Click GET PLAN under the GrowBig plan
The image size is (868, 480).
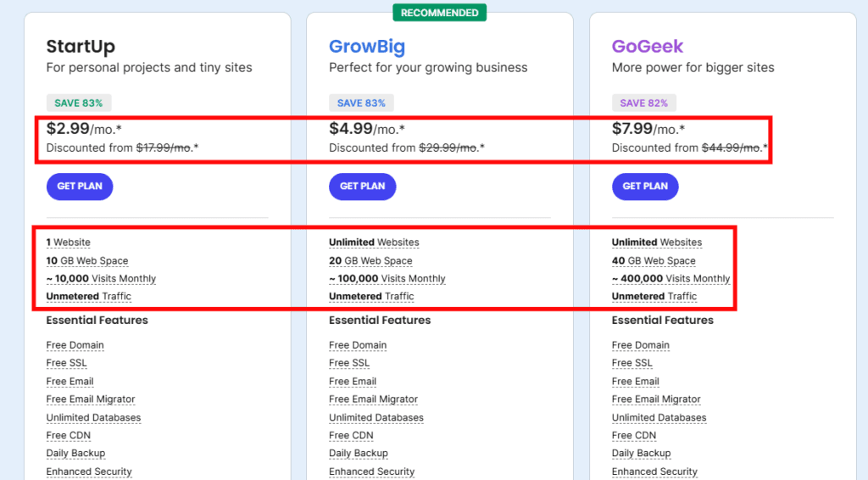pos(362,187)
